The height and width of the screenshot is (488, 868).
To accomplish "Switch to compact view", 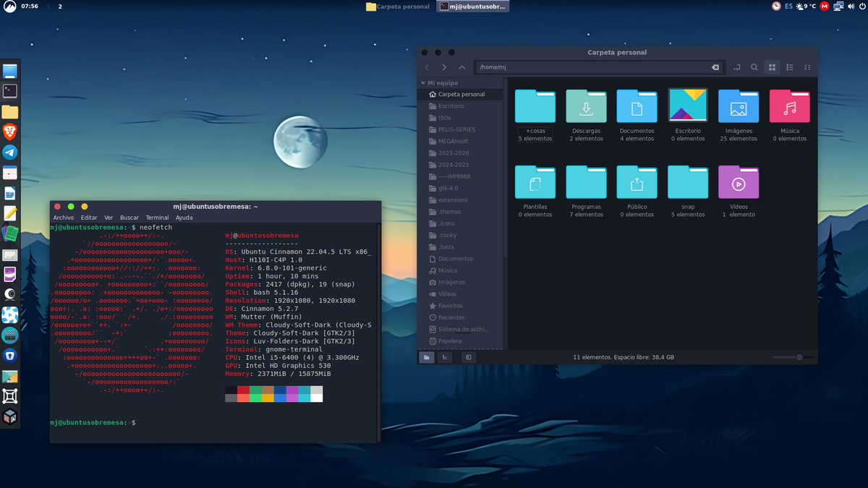I will click(x=807, y=67).
